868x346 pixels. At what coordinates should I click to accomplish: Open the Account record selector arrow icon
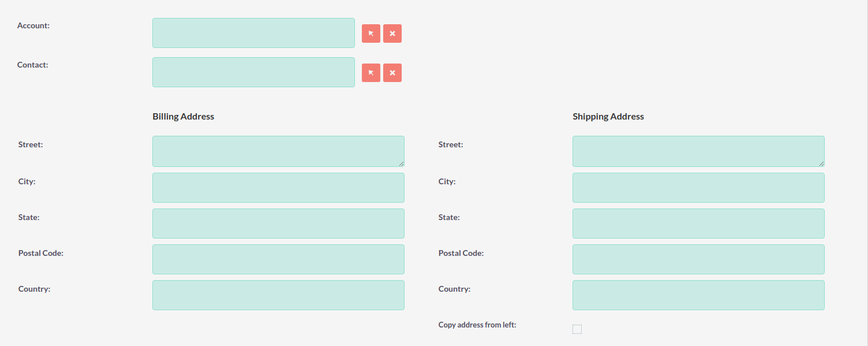tap(371, 33)
